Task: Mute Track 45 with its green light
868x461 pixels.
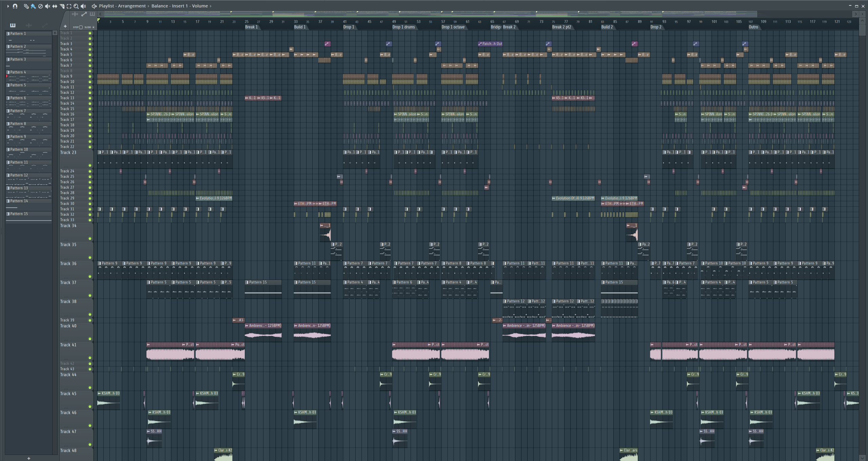Action: tap(90, 407)
